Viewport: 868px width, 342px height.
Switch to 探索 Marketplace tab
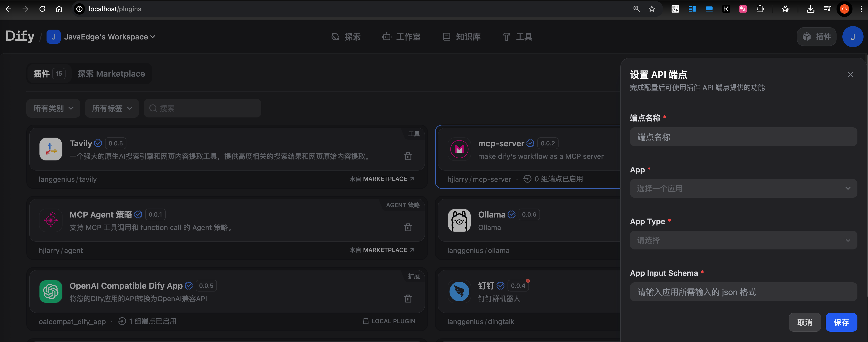(x=111, y=74)
